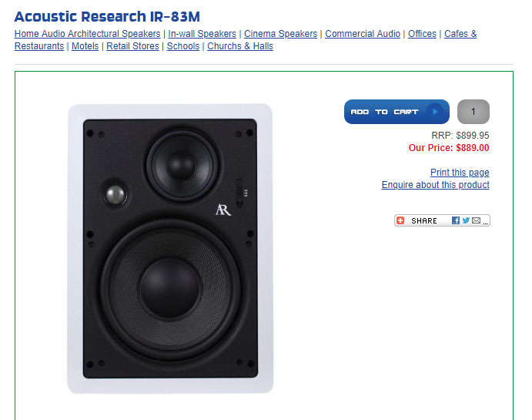Click the Motels category link
Image resolution: width=532 pixels, height=420 pixels.
(x=85, y=46)
